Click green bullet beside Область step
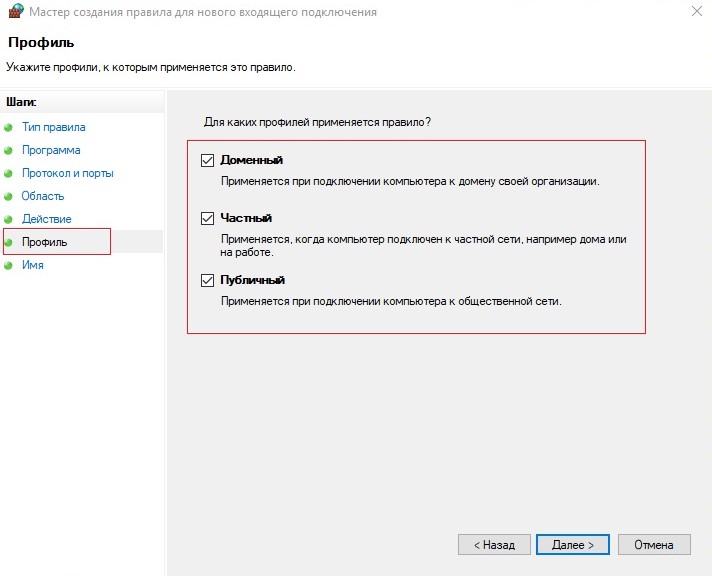 pyautogui.click(x=8, y=196)
